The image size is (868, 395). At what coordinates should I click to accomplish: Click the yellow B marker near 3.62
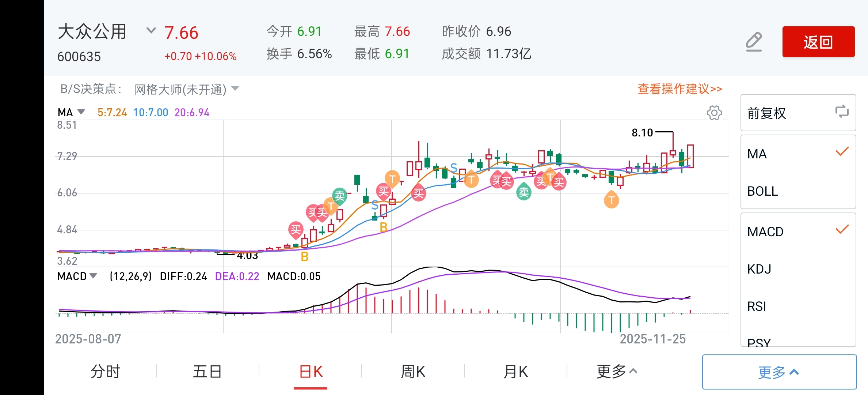(x=304, y=257)
